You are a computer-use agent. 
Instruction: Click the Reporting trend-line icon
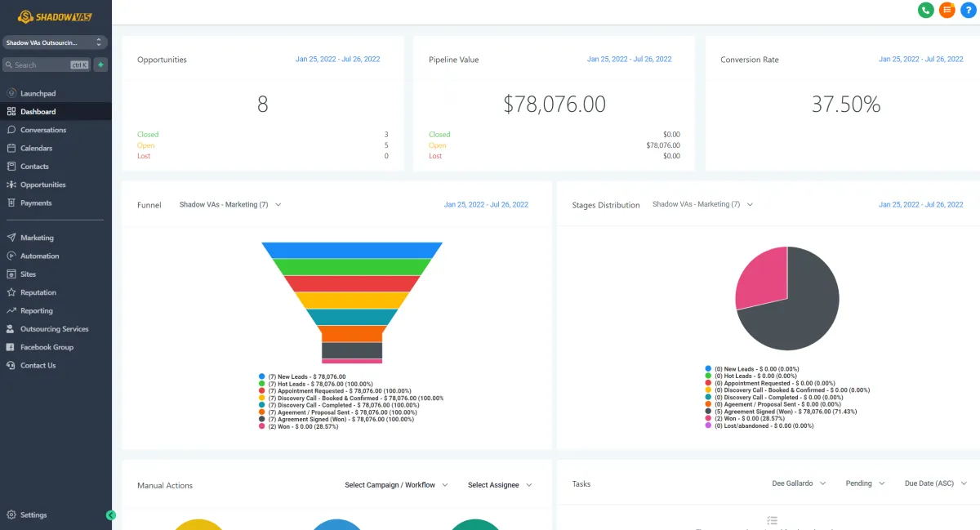(11, 310)
